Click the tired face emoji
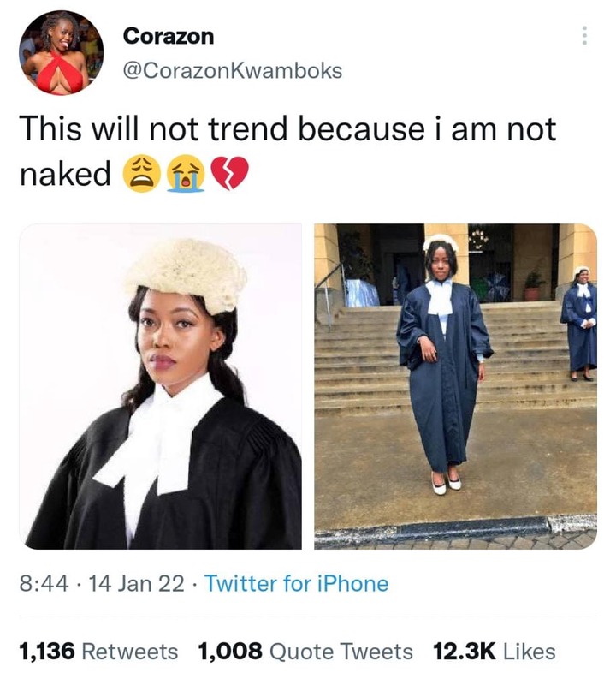616x673 pixels. tap(142, 175)
